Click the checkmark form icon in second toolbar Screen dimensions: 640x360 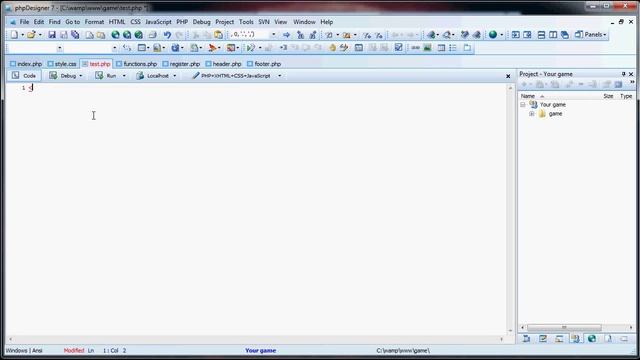(x=398, y=48)
